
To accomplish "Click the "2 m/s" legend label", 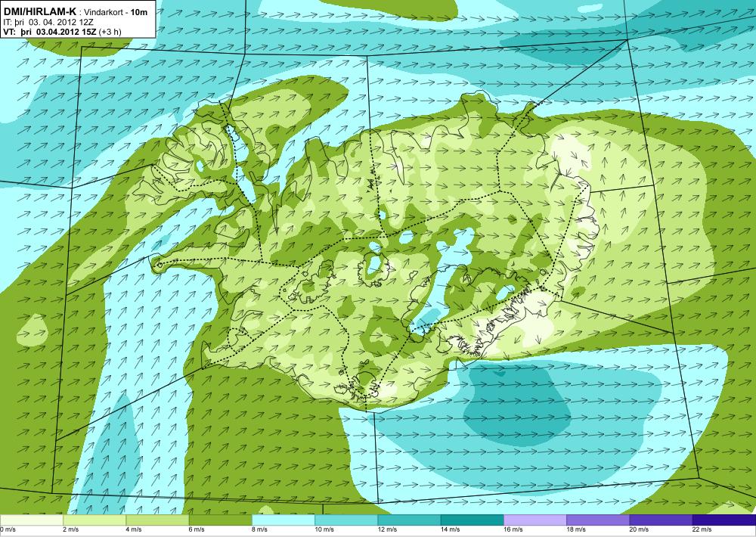I will 71,529.
